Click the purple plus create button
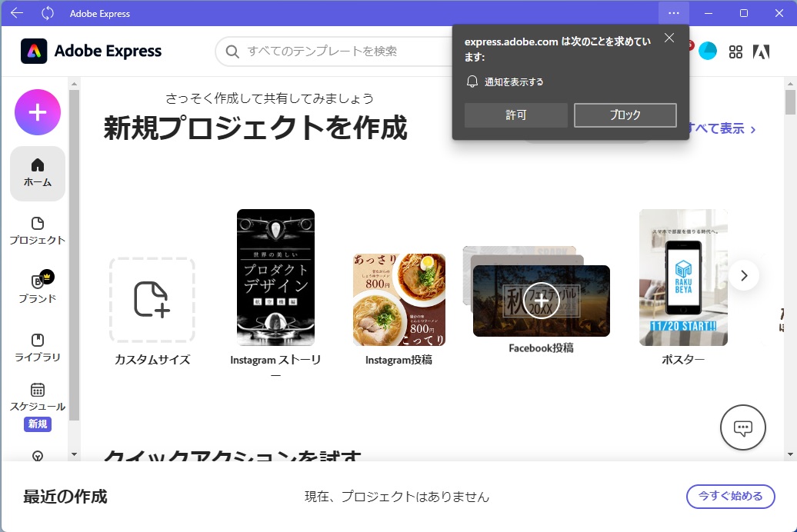The image size is (797, 532). click(x=38, y=112)
